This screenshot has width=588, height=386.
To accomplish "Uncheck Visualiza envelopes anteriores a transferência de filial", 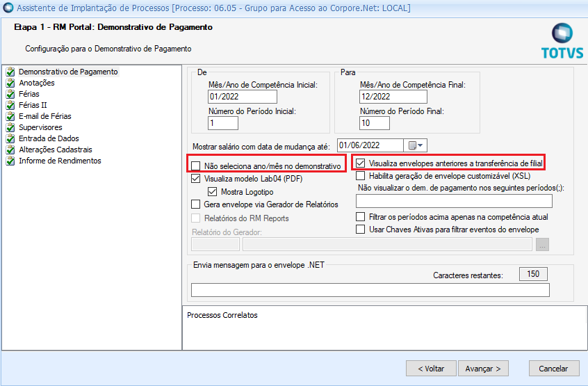I will [360, 163].
